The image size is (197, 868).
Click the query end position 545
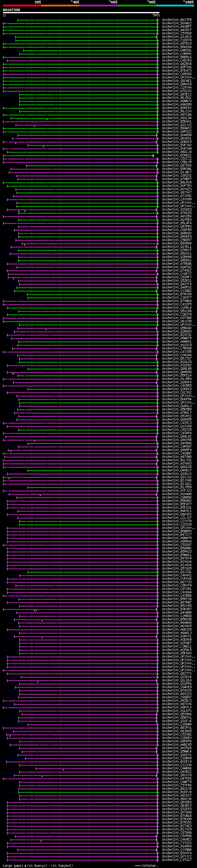(x=155, y=15)
